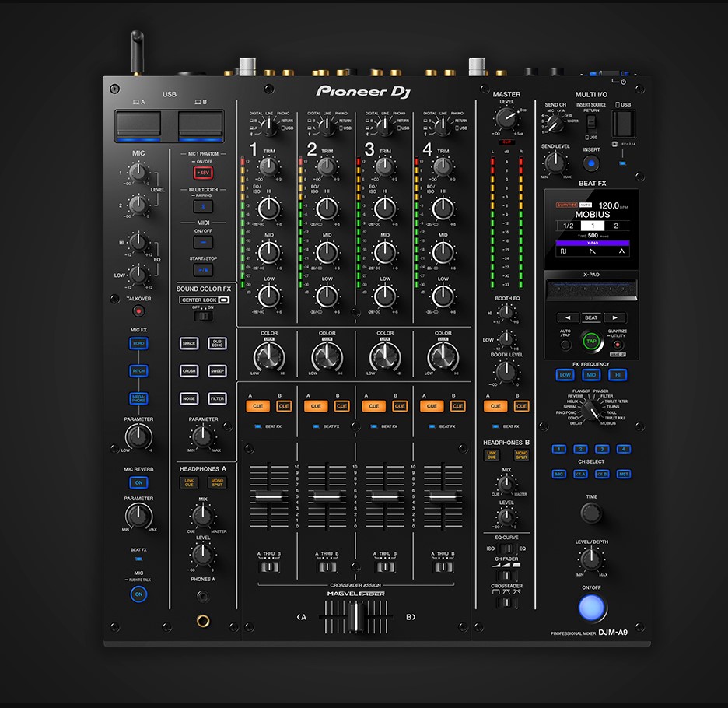
Task: Click Headphones A LINK CUE button
Action: click(189, 482)
